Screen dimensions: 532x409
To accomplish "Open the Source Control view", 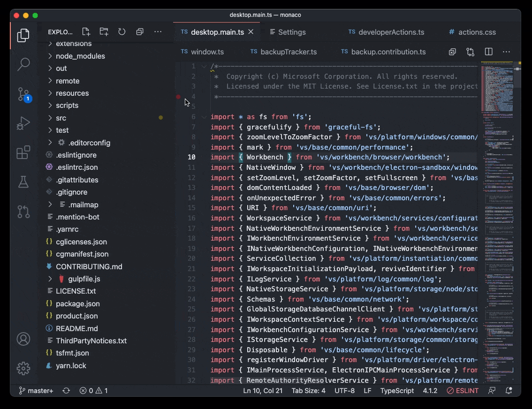I will pos(23,95).
